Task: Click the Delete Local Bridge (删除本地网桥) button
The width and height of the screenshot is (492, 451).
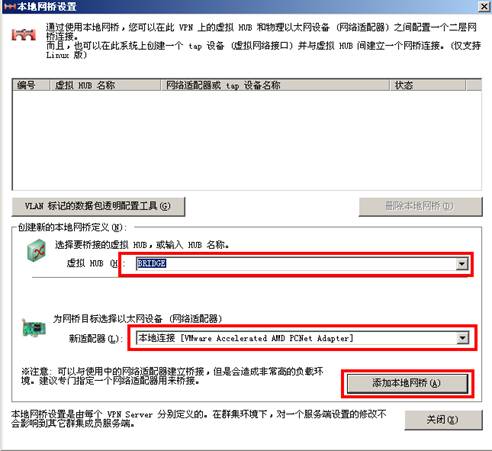Action: 420,206
